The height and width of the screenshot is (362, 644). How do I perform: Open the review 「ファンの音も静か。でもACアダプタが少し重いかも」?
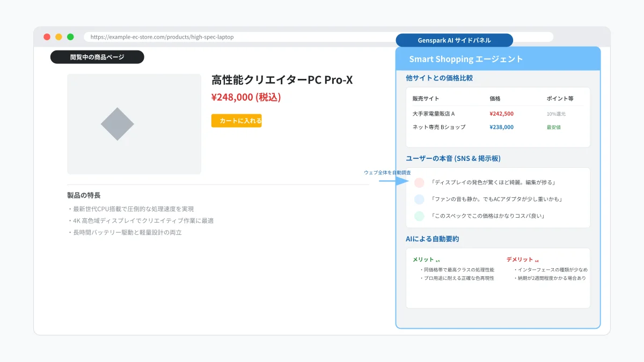pyautogui.click(x=496, y=200)
